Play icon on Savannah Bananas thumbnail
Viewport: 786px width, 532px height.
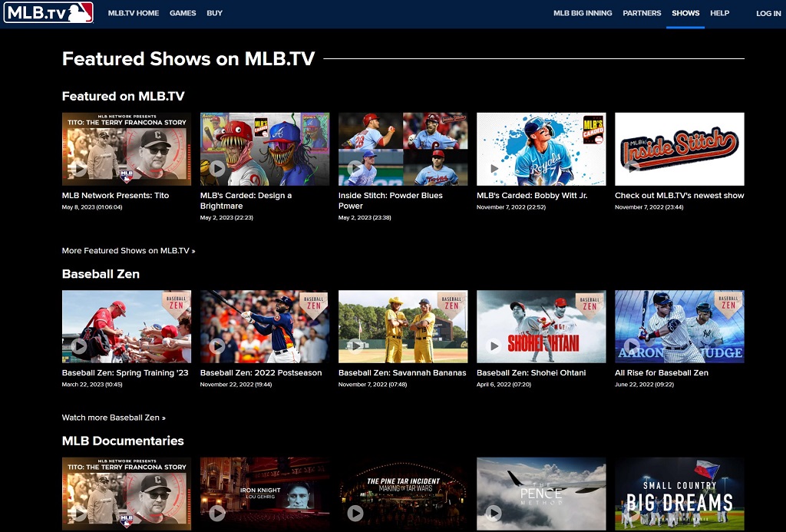pyautogui.click(x=355, y=345)
